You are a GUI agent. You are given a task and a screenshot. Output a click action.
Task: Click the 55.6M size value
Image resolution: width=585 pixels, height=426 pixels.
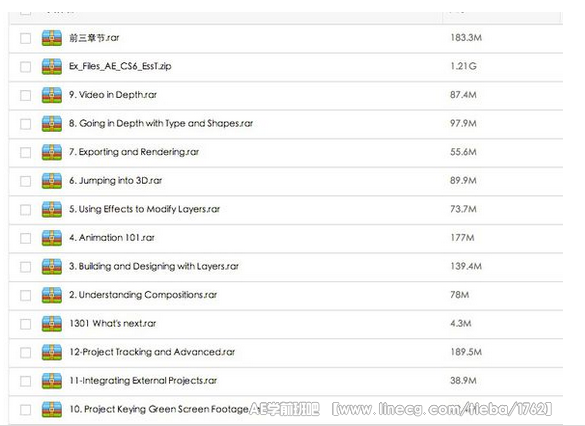click(x=463, y=152)
